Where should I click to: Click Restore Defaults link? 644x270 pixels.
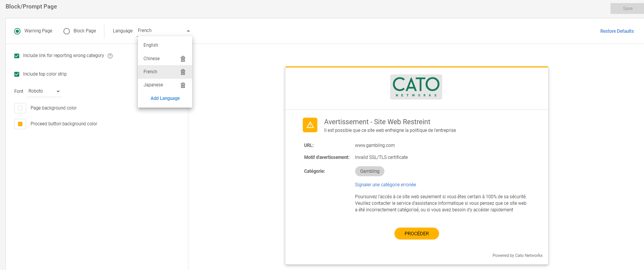pos(617,31)
